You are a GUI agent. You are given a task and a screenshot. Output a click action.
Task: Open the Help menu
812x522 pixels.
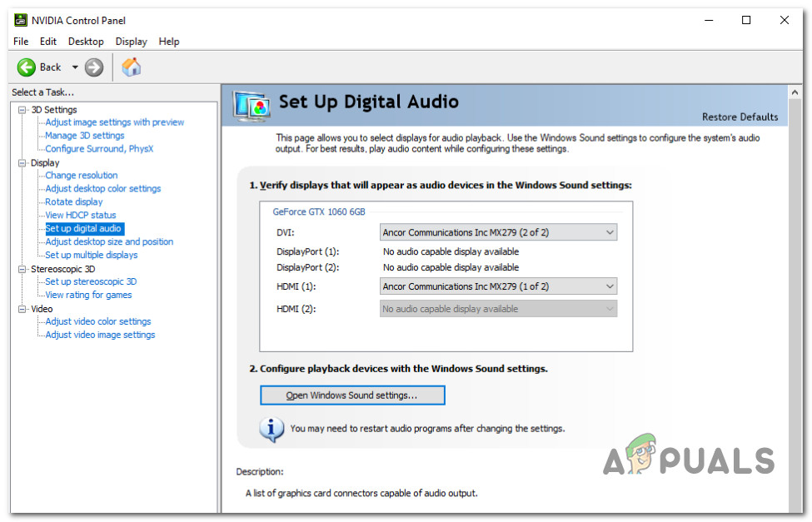coord(169,42)
